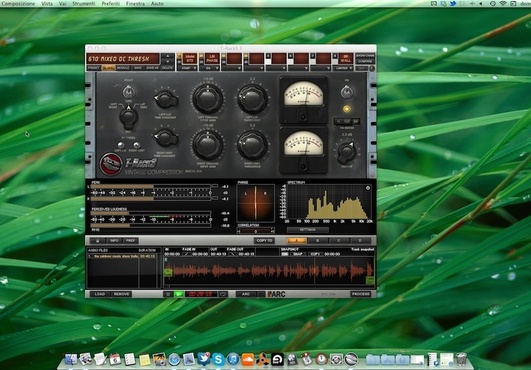Toggle module slot number 8
The image size is (531, 370).
click(x=335, y=56)
